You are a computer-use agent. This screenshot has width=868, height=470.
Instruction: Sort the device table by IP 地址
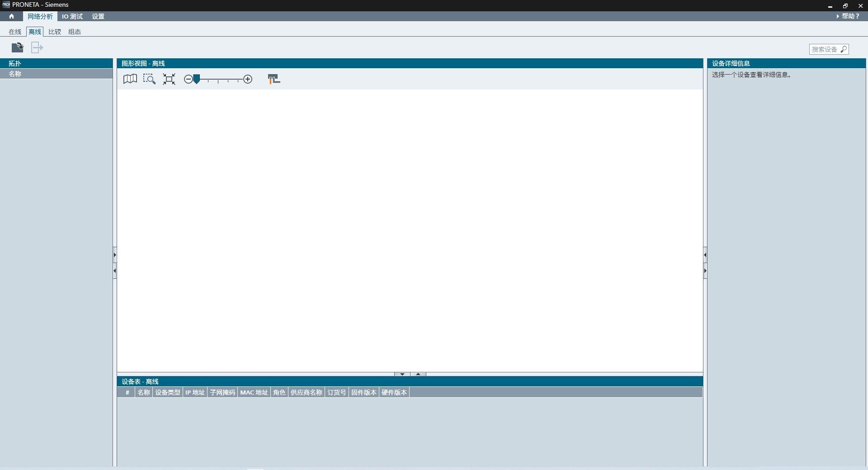[195, 392]
